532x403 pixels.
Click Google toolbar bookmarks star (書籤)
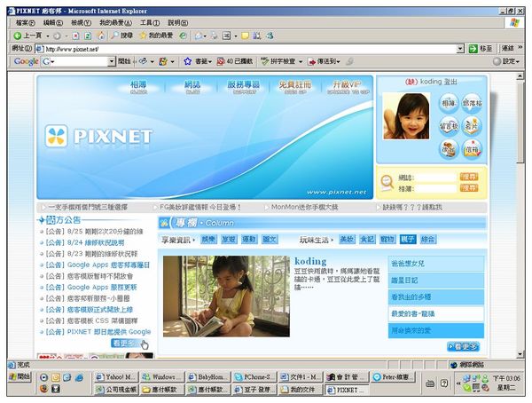pyautogui.click(x=196, y=61)
